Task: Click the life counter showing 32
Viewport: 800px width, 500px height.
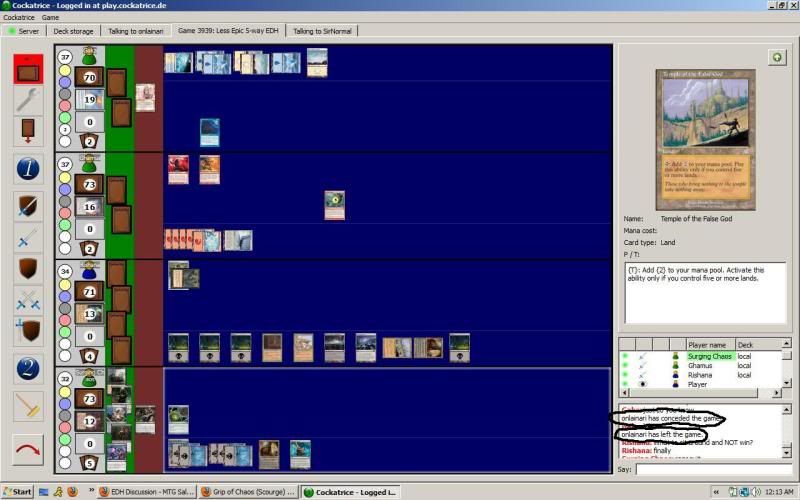Action: (x=65, y=379)
